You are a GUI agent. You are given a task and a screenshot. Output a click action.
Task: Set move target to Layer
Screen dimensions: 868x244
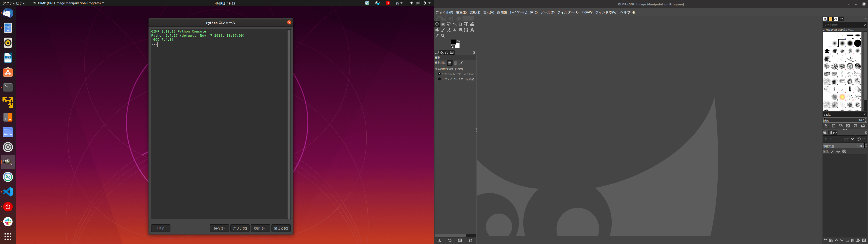click(450, 63)
